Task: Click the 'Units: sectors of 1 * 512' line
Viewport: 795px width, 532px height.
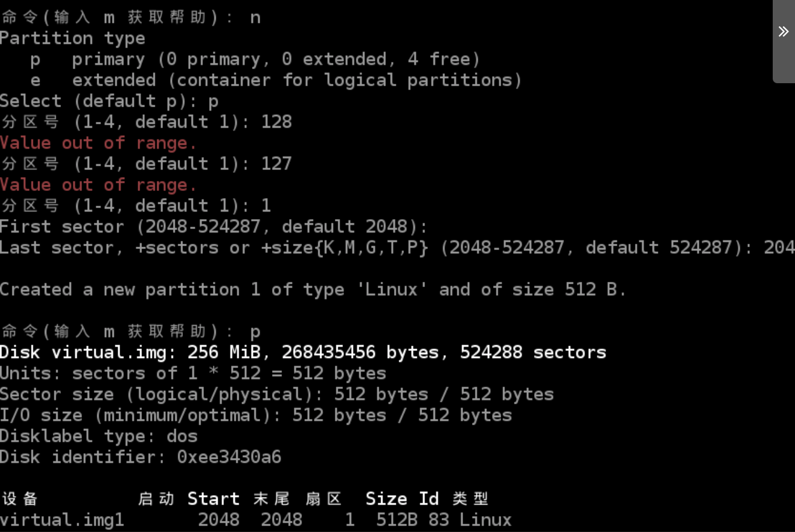Action: (193, 374)
